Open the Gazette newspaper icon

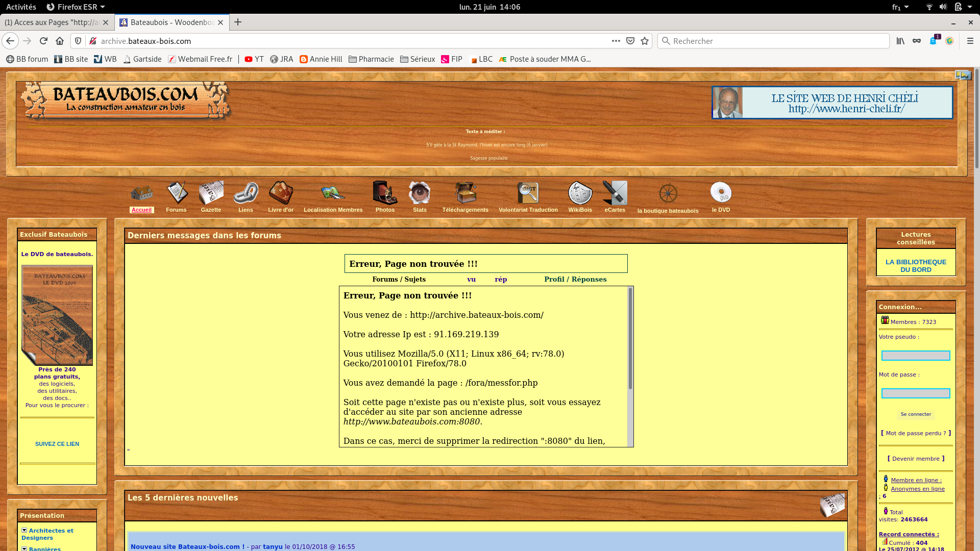[211, 193]
